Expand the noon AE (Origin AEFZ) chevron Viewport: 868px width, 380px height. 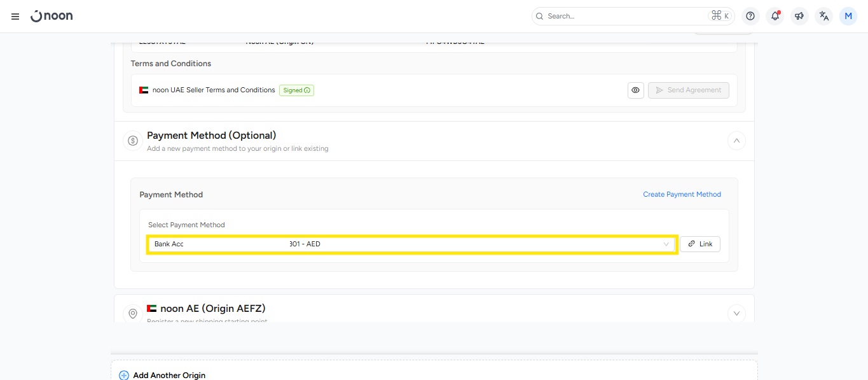(736, 313)
